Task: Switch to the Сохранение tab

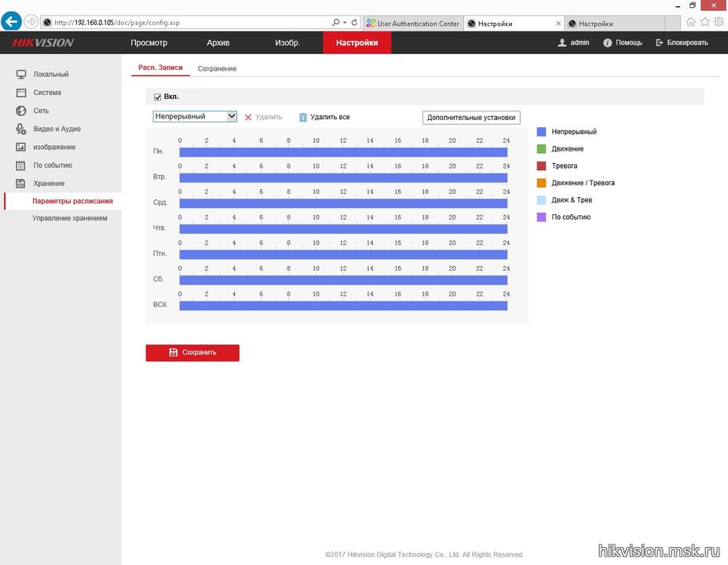Action: [x=218, y=68]
